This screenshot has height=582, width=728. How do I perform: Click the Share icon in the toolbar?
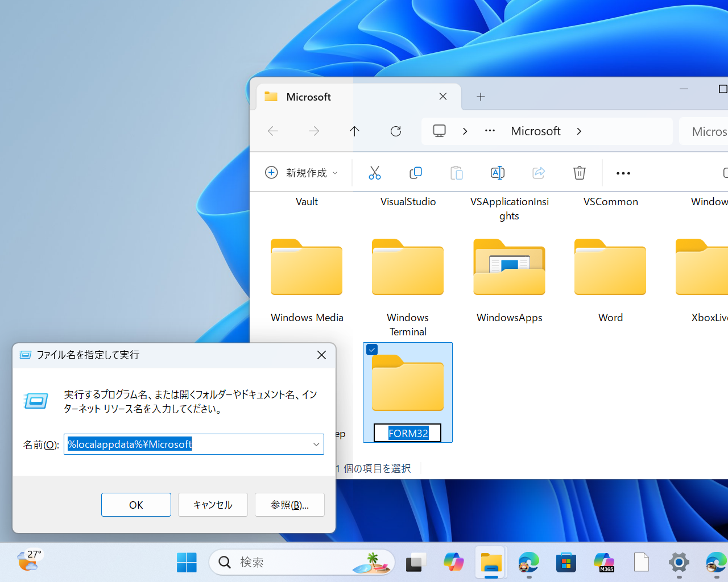539,173
